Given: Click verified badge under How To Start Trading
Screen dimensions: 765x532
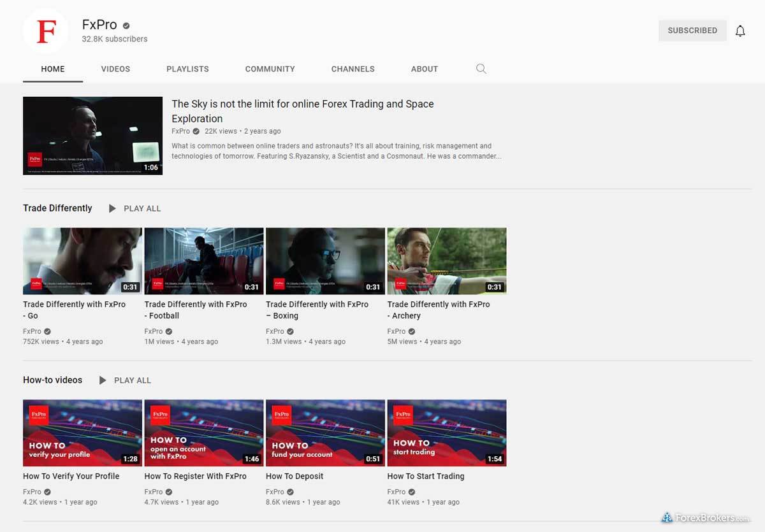Looking at the screenshot, I should (x=412, y=492).
